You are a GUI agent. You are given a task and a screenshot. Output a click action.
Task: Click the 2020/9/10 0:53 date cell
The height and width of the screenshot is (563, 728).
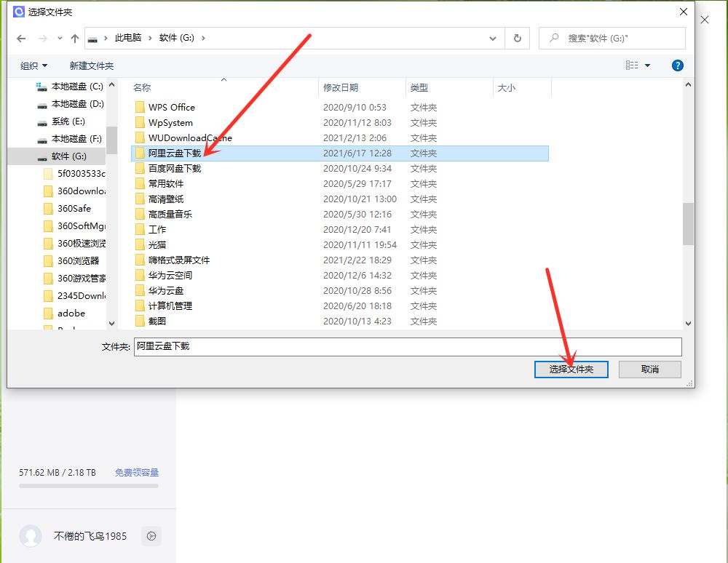(x=355, y=108)
